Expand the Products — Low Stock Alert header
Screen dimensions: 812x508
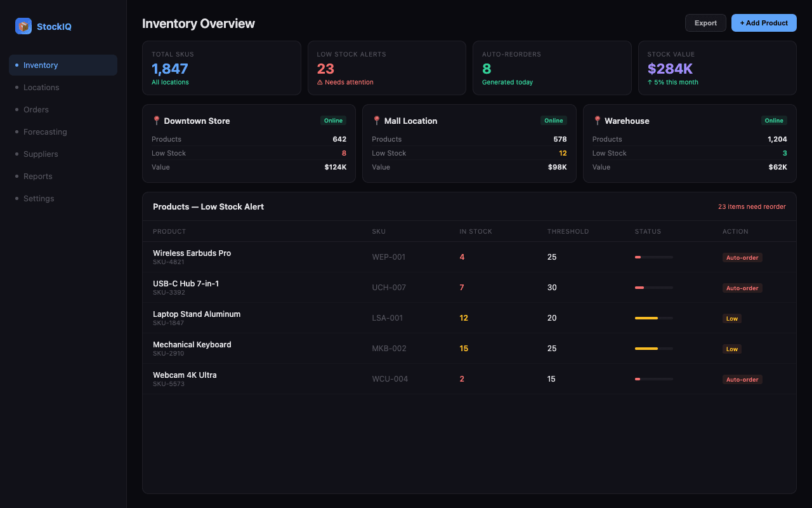click(208, 206)
